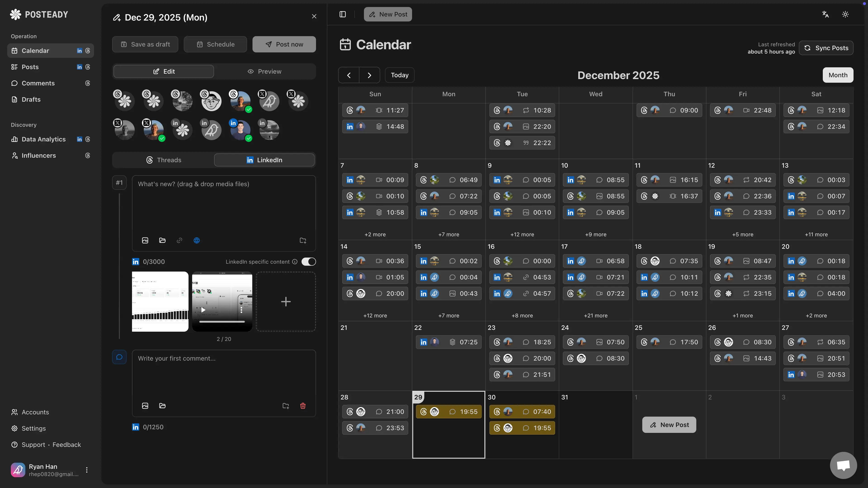Expand '+21 more' posts on December 17

(595, 316)
